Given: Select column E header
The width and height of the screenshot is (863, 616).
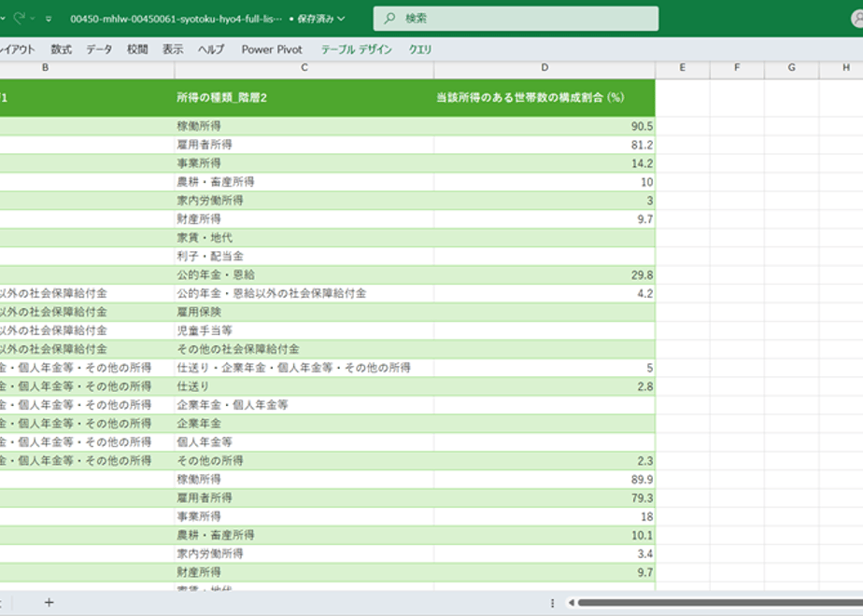Looking at the screenshot, I should click(x=683, y=67).
